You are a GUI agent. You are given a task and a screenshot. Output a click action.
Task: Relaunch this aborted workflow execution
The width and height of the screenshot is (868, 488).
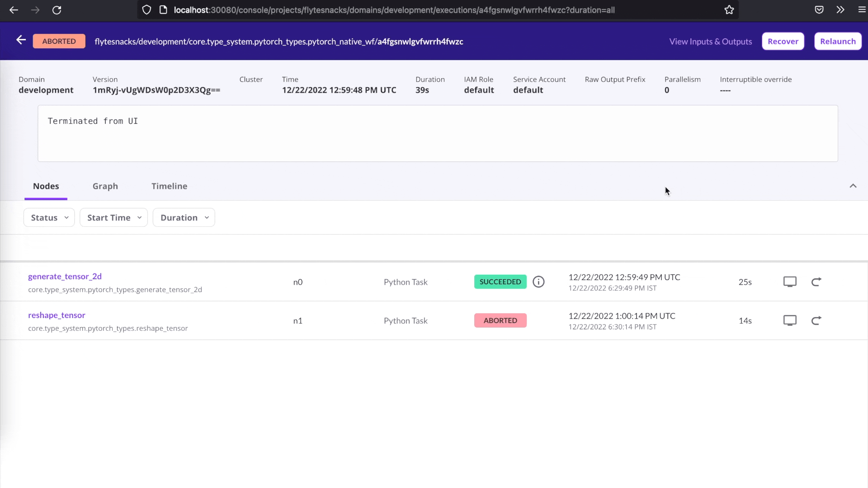click(838, 41)
